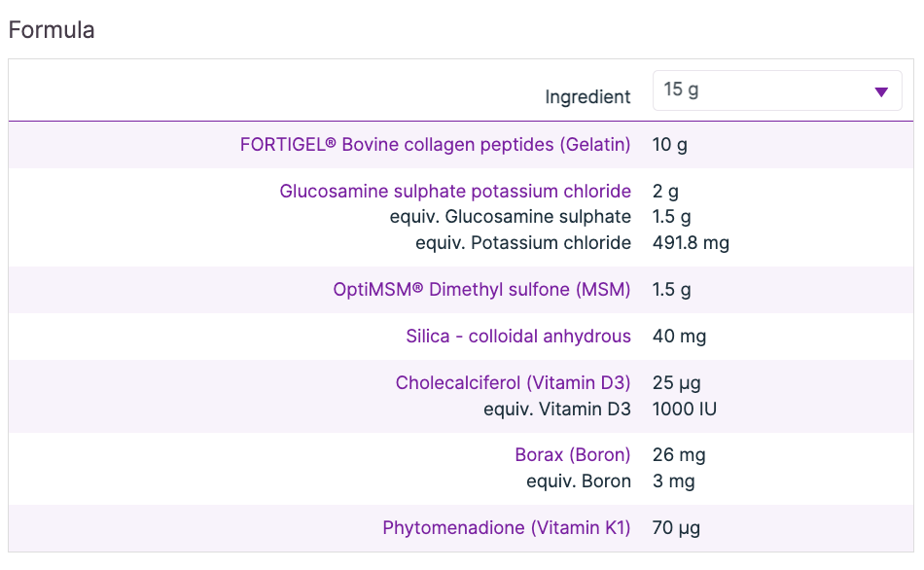This screenshot has width=924, height=570.
Task: Click the purple dropdown arrow triangle
Action: (x=881, y=91)
